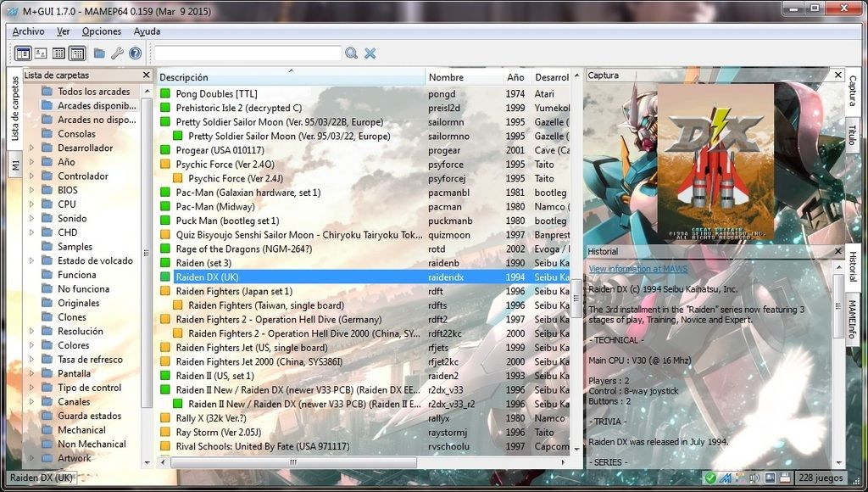The height and width of the screenshot is (492, 868).
Task: Click the game list horizontal scrollbar thumb
Action: (293, 461)
